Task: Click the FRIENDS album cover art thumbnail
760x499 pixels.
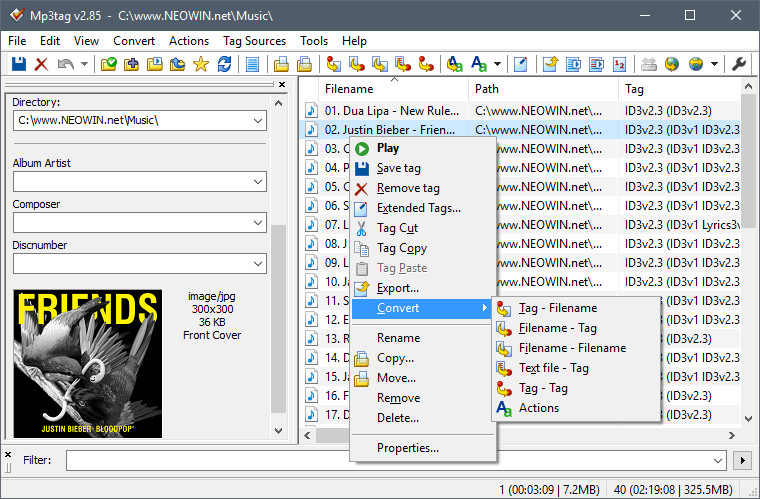Action: 88,363
